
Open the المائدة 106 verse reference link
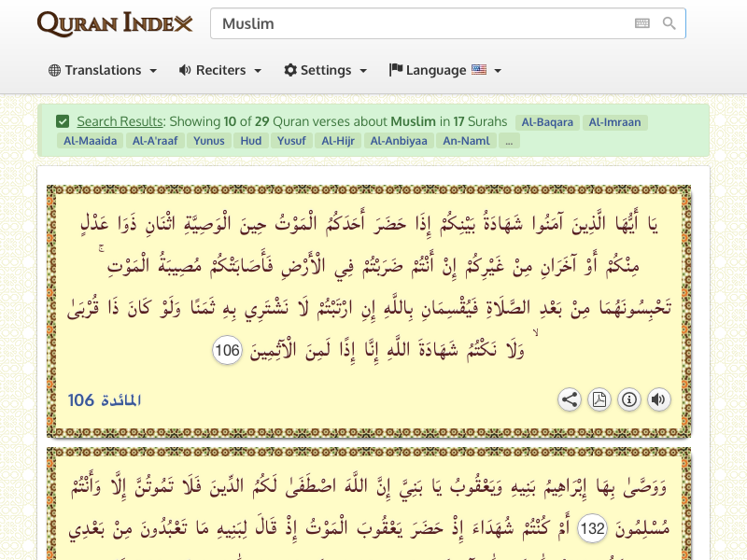(105, 400)
